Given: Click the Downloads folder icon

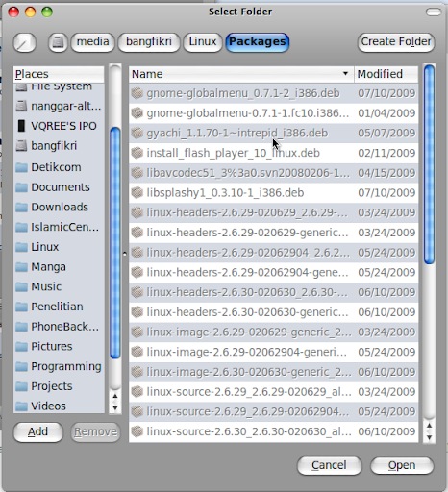Looking at the screenshot, I should (x=21, y=207).
